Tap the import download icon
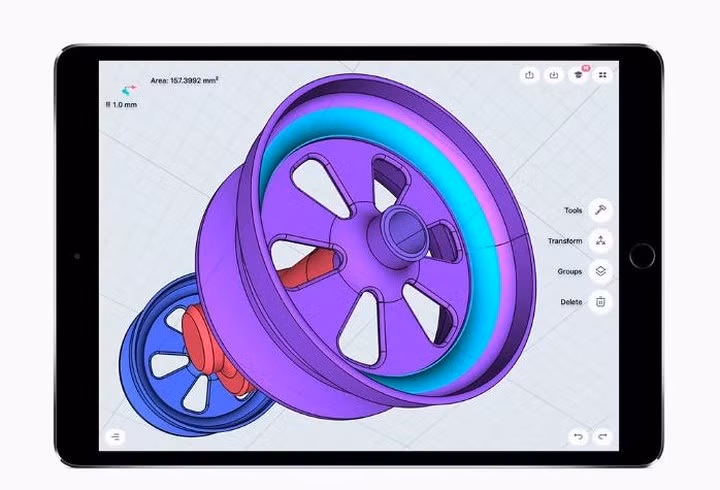The width and height of the screenshot is (720, 490). click(554, 75)
